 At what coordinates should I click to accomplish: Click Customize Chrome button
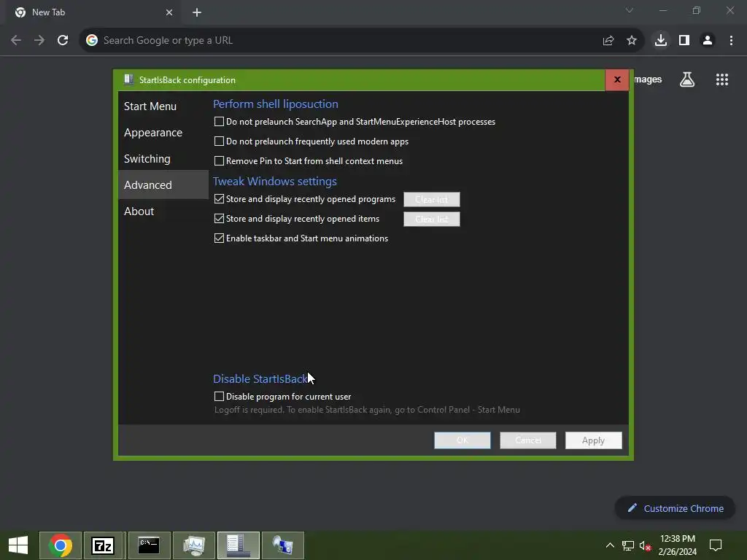pos(675,508)
